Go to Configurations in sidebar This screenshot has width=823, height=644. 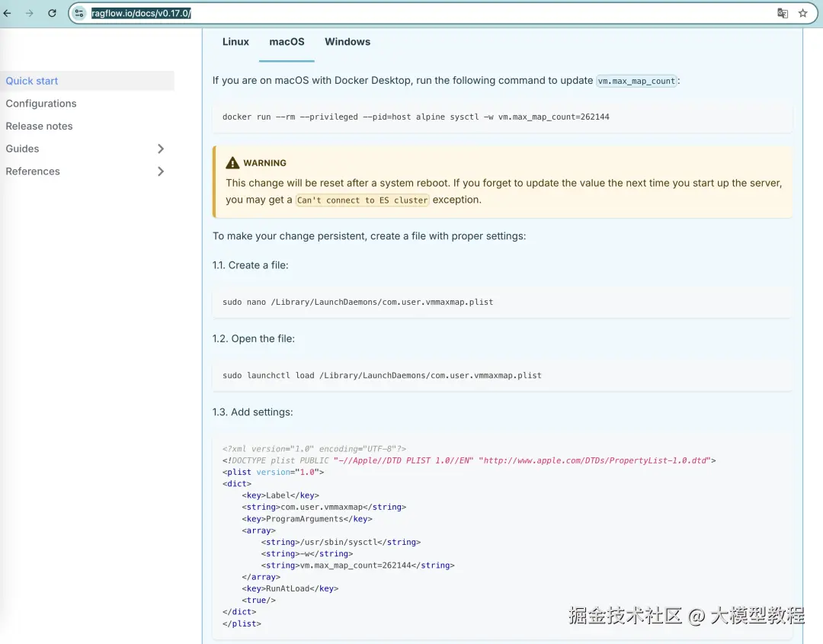(x=41, y=104)
